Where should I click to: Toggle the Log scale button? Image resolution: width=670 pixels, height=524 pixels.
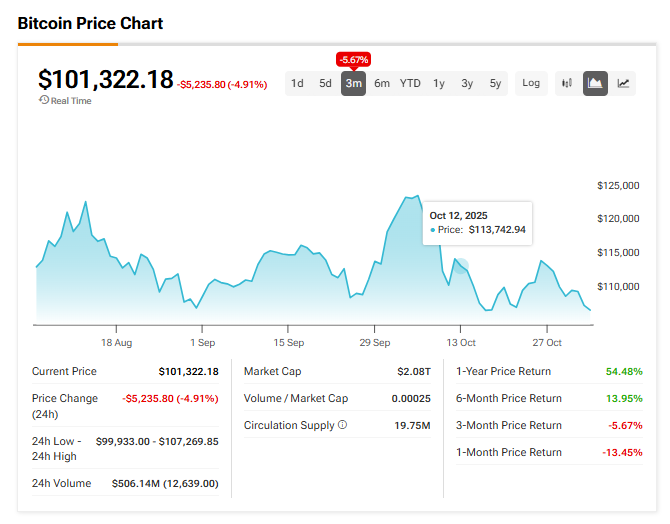coord(531,83)
